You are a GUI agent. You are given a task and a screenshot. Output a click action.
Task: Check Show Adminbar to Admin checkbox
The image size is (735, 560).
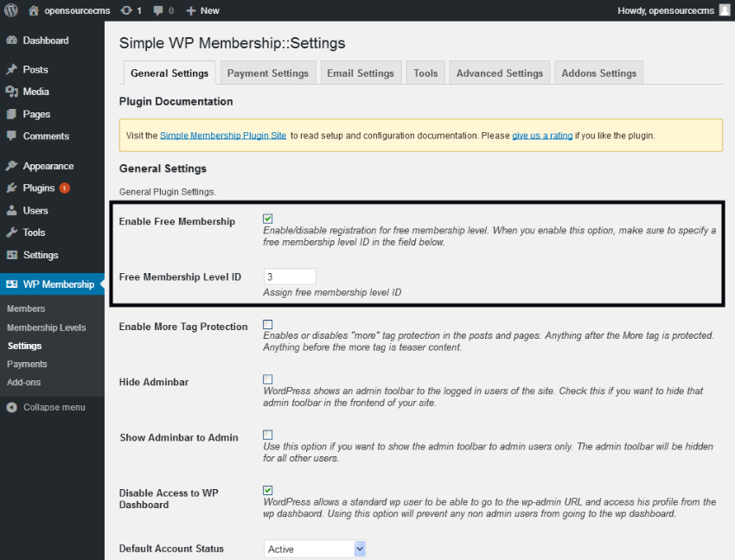(x=268, y=435)
